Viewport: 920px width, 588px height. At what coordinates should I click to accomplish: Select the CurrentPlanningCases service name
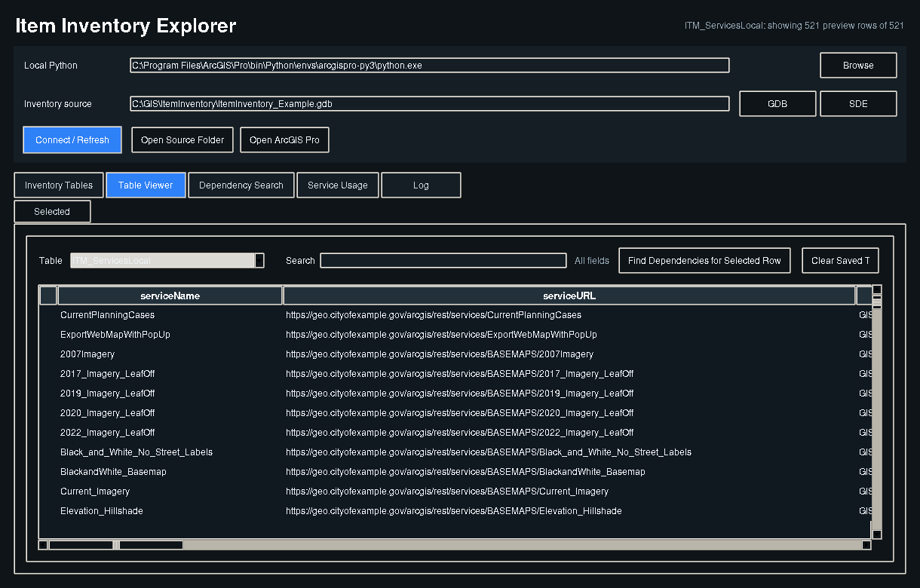pos(107,315)
